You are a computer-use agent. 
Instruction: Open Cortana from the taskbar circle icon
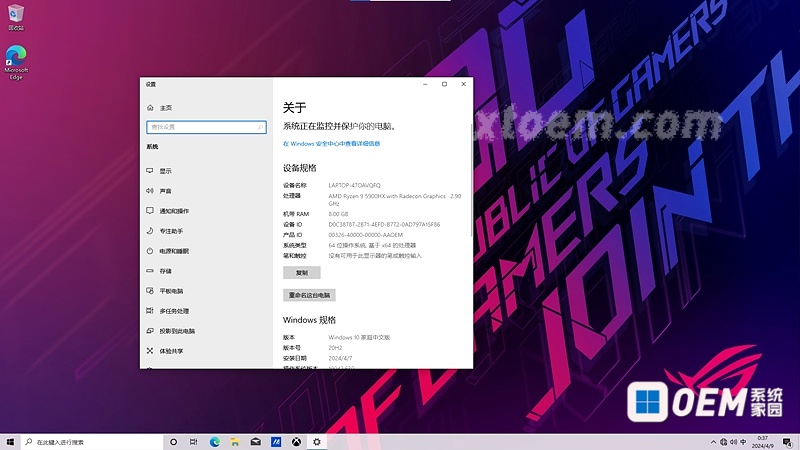tap(173, 442)
